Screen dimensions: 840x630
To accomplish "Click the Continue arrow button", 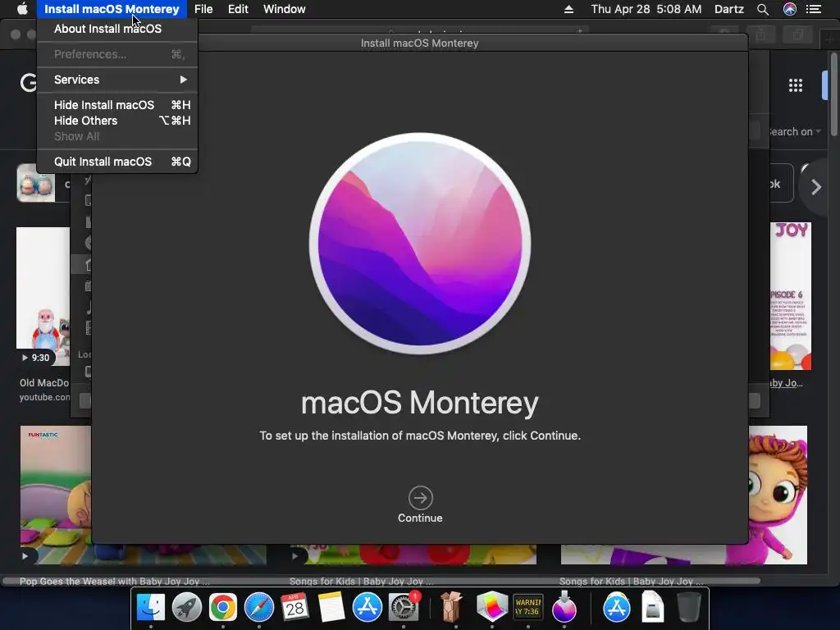I will 420,498.
